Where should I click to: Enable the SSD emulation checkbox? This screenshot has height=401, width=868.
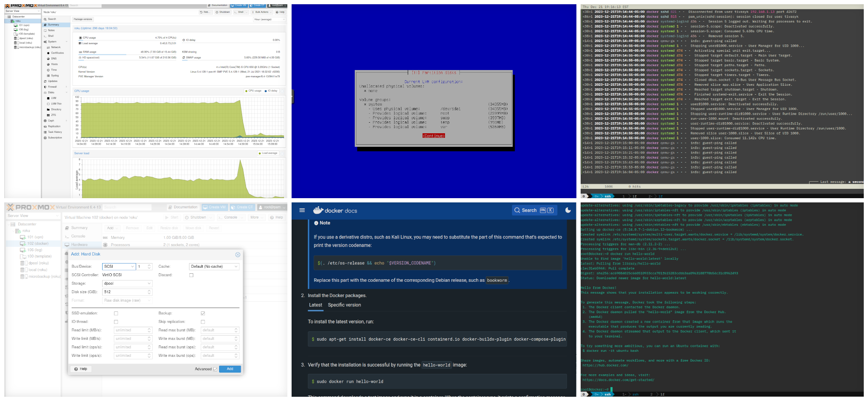(116, 313)
